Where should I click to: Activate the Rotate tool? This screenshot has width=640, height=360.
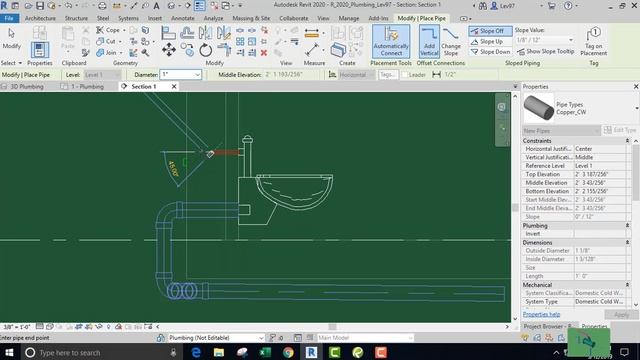pyautogui.click(x=206, y=51)
